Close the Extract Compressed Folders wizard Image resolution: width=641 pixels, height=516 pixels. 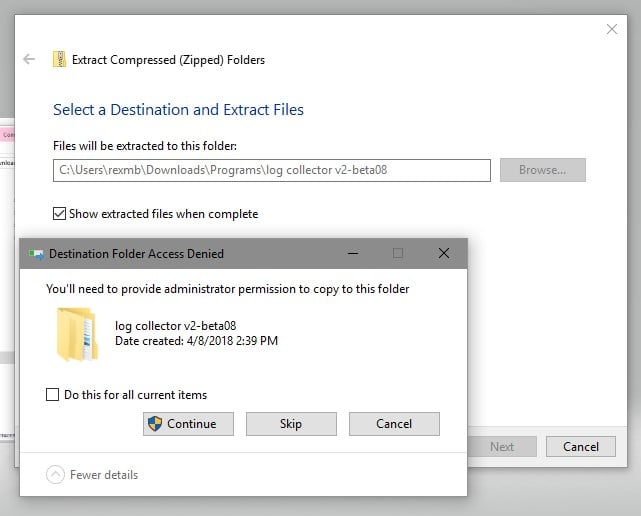pos(612,29)
